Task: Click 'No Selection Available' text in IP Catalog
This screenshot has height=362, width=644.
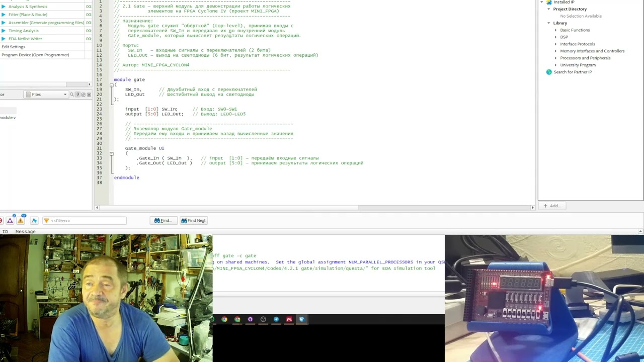Action: click(x=581, y=16)
